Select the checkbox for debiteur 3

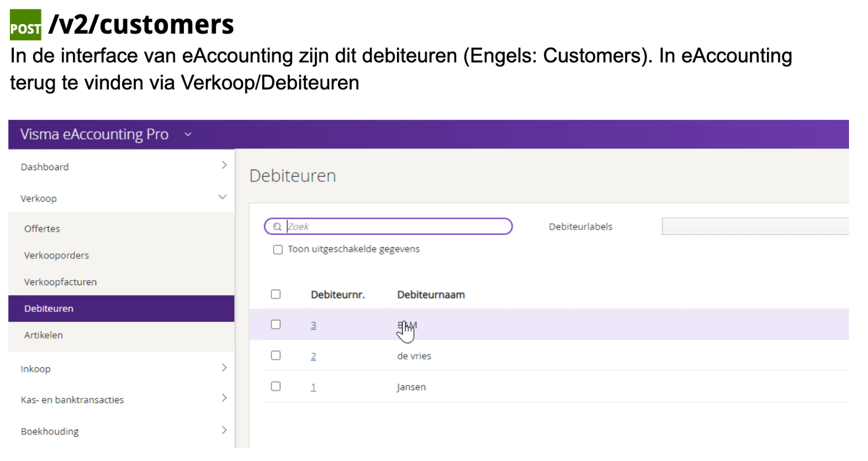coord(275,324)
